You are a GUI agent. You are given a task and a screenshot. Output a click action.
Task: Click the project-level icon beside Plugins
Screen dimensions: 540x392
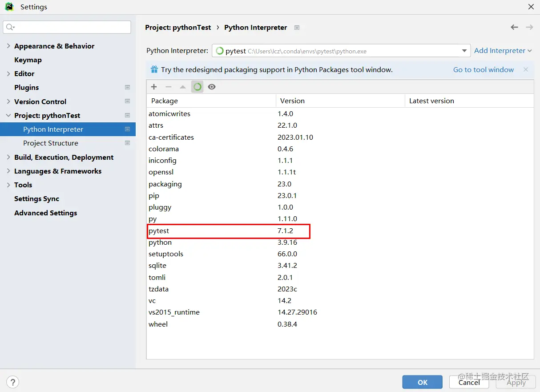(x=128, y=88)
